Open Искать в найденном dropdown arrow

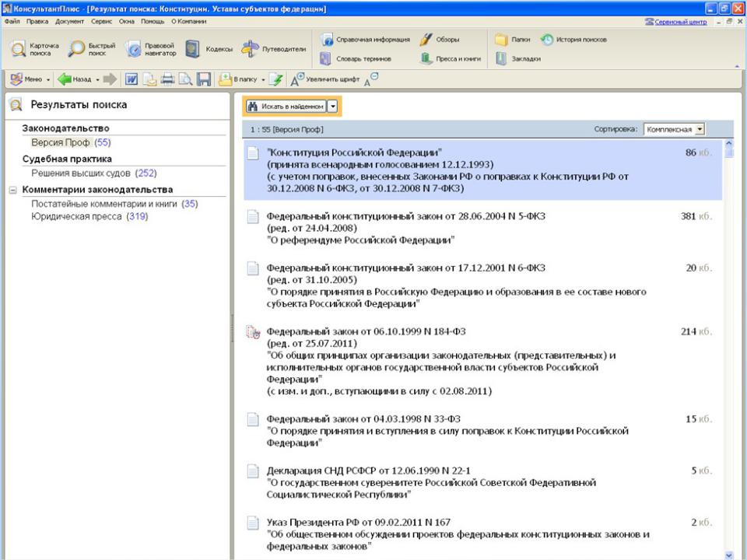point(333,107)
